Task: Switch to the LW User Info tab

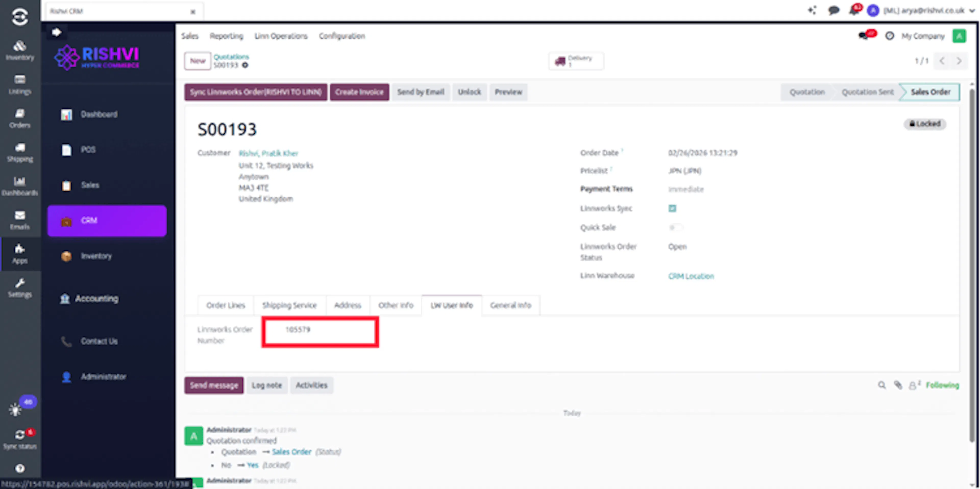Action: point(451,305)
